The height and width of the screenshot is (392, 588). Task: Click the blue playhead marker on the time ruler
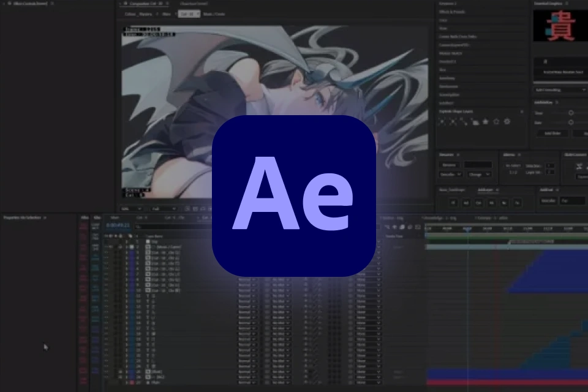(x=467, y=229)
